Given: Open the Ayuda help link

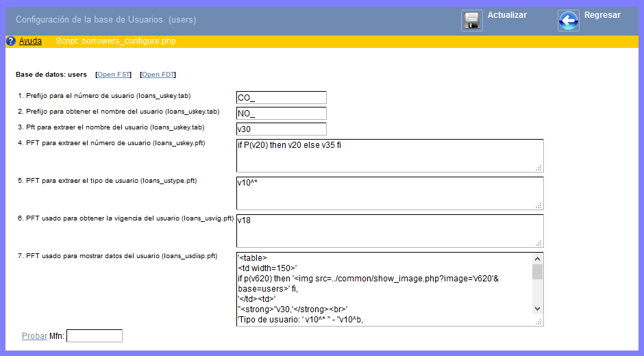Looking at the screenshot, I should click(30, 41).
